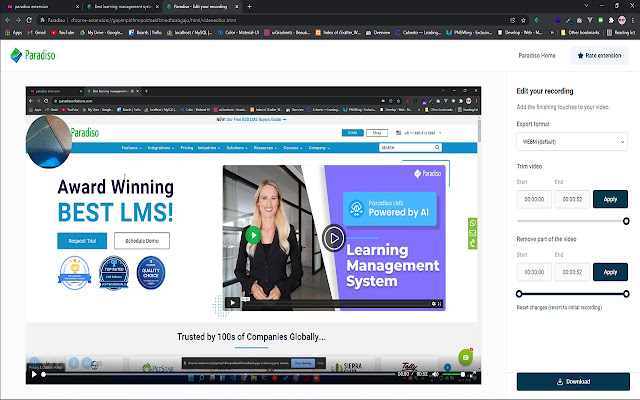Open the Reading list
Image resolution: width=640 pixels, height=400 pixels.
[620, 32]
